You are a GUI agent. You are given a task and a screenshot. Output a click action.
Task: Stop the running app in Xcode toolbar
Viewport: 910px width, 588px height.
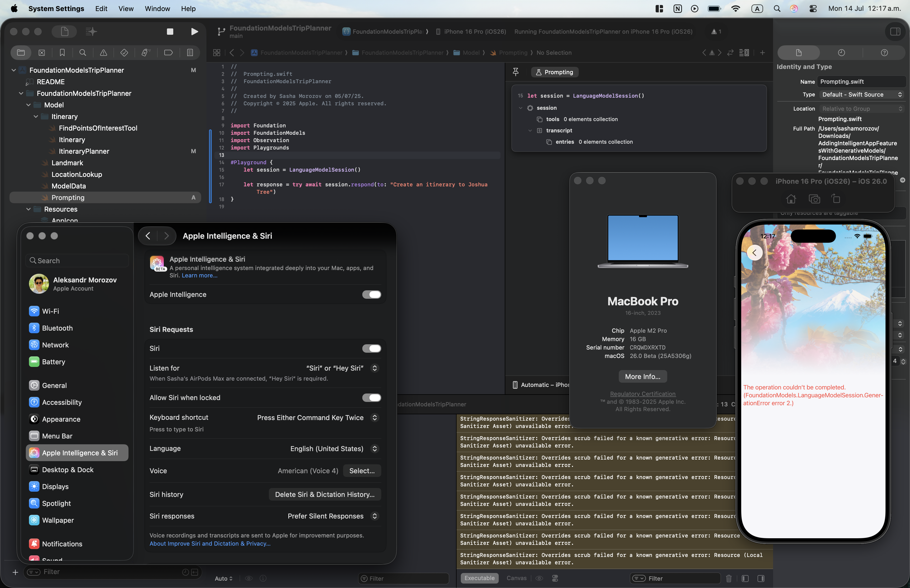170,32
